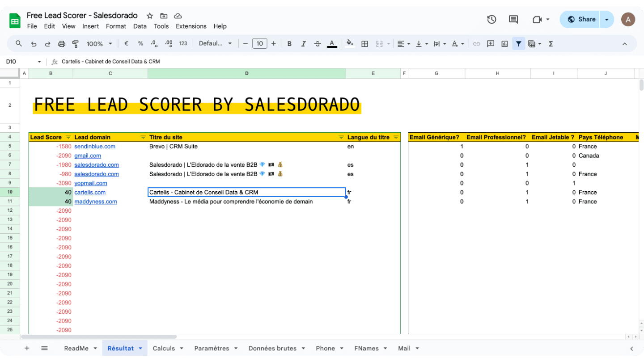
Task: Open text rotation dropdown
Action: (x=458, y=44)
